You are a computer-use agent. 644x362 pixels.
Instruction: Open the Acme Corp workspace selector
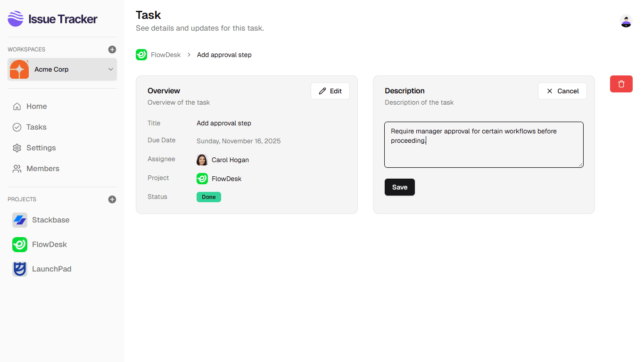point(61,69)
